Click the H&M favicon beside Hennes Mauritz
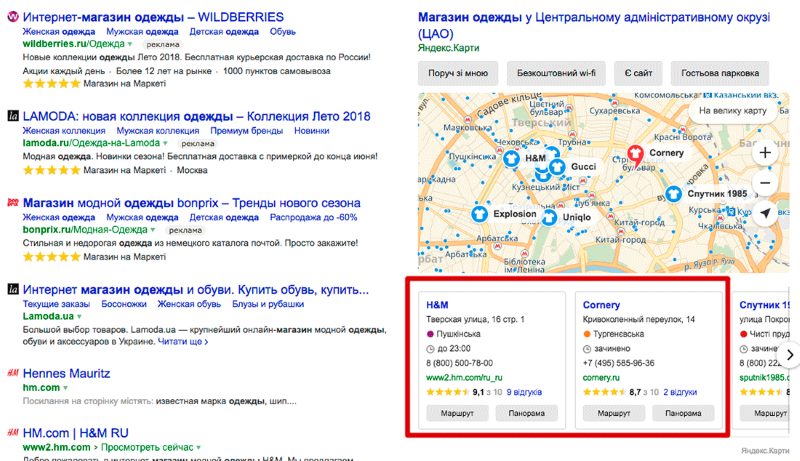 pyautogui.click(x=13, y=373)
